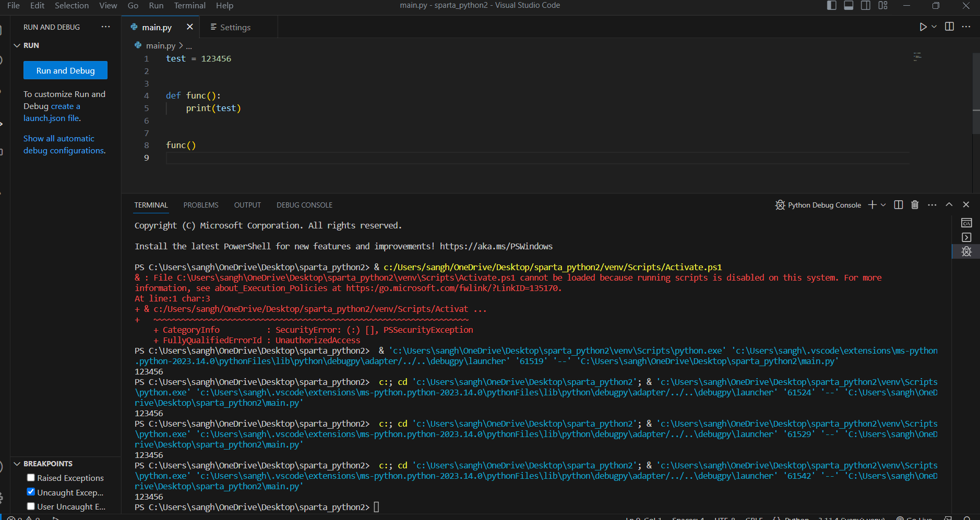Image resolution: width=980 pixels, height=520 pixels.
Task: Open the Help menu
Action: tap(224, 5)
